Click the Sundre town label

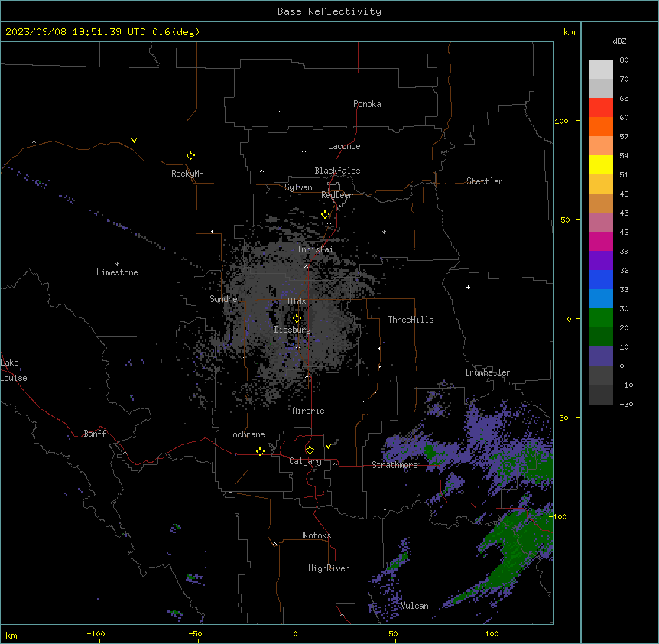[223, 299]
